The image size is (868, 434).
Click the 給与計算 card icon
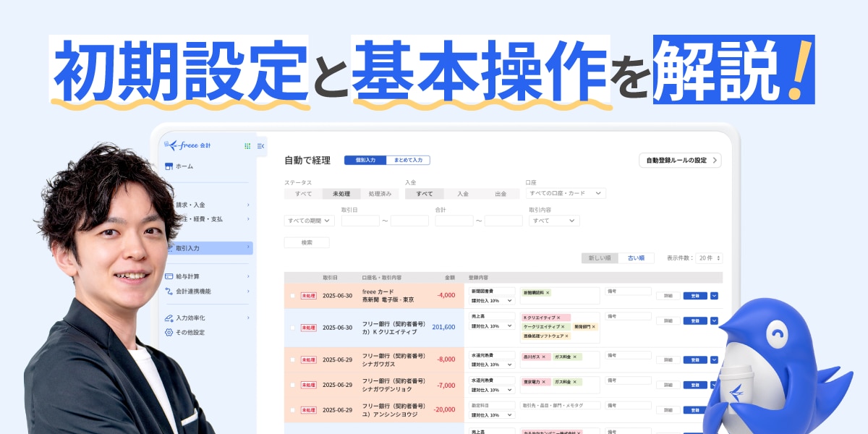[x=169, y=276]
